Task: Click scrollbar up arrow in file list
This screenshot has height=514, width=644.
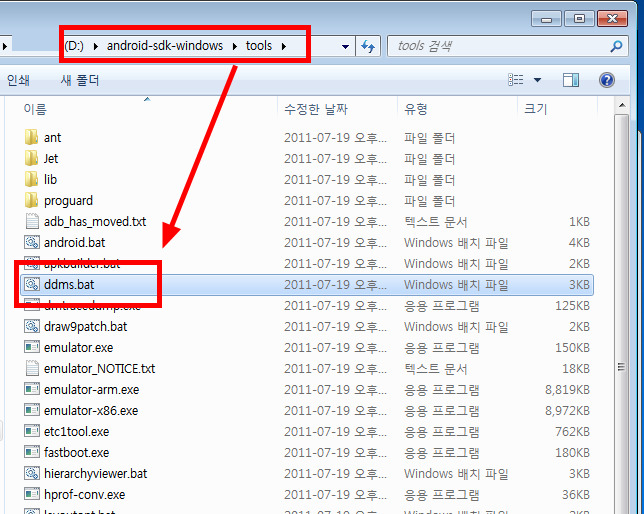Action: pyautogui.click(x=622, y=106)
